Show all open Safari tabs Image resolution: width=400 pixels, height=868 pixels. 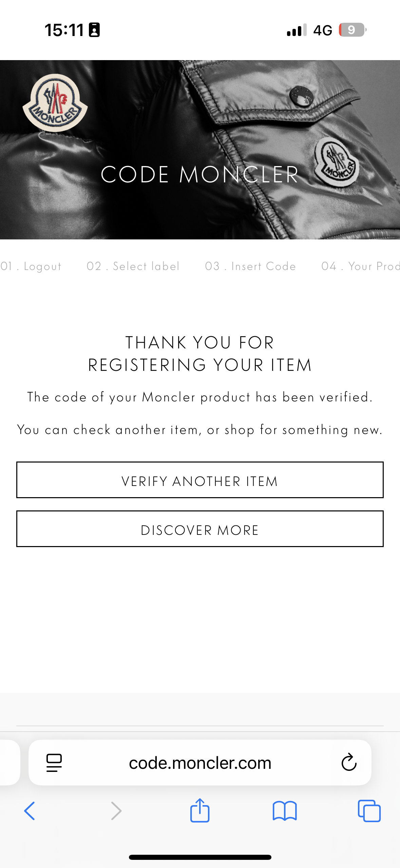pos(369,811)
